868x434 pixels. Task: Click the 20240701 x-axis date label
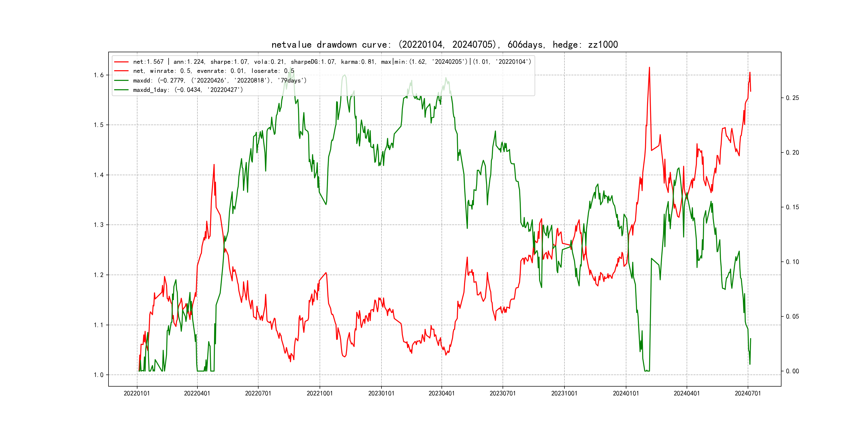coord(748,393)
